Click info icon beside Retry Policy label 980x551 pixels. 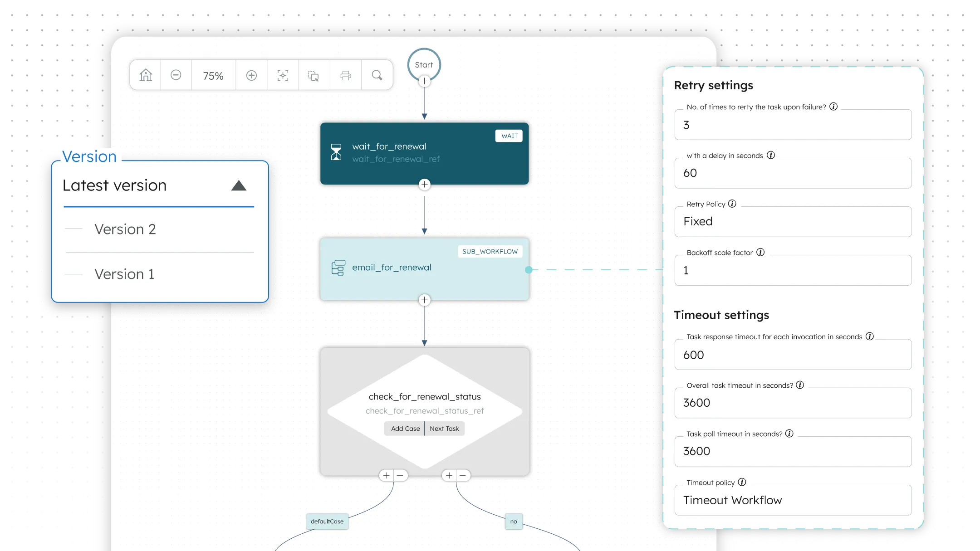click(732, 204)
